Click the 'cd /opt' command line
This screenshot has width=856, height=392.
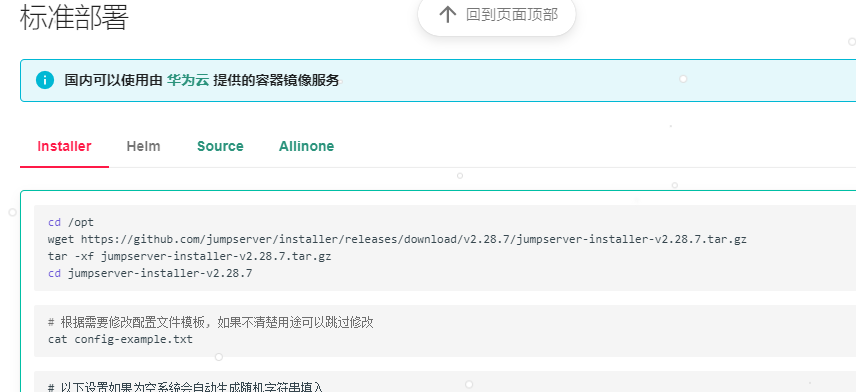click(71, 222)
